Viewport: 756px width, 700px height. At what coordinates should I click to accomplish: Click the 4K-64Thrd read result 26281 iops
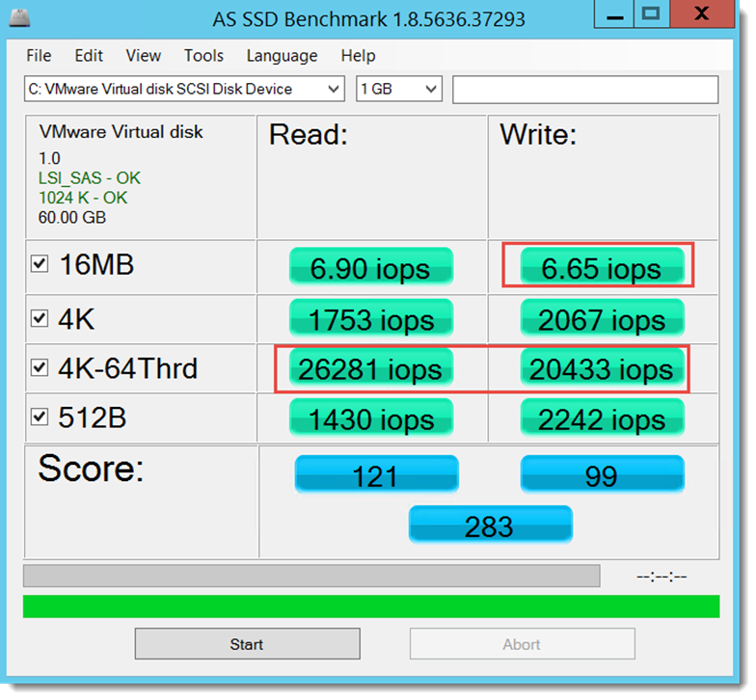click(370, 368)
